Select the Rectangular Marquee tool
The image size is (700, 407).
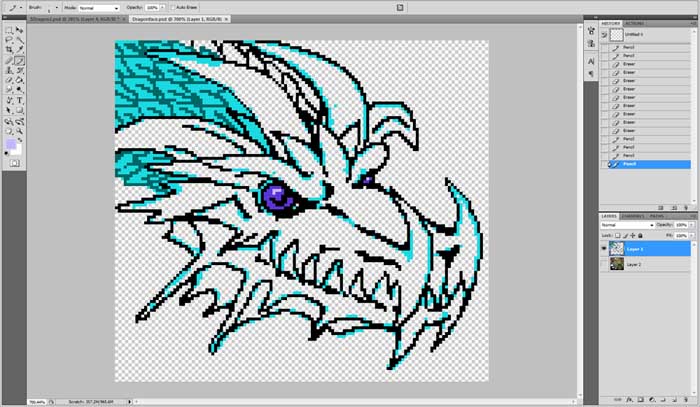tap(9, 30)
